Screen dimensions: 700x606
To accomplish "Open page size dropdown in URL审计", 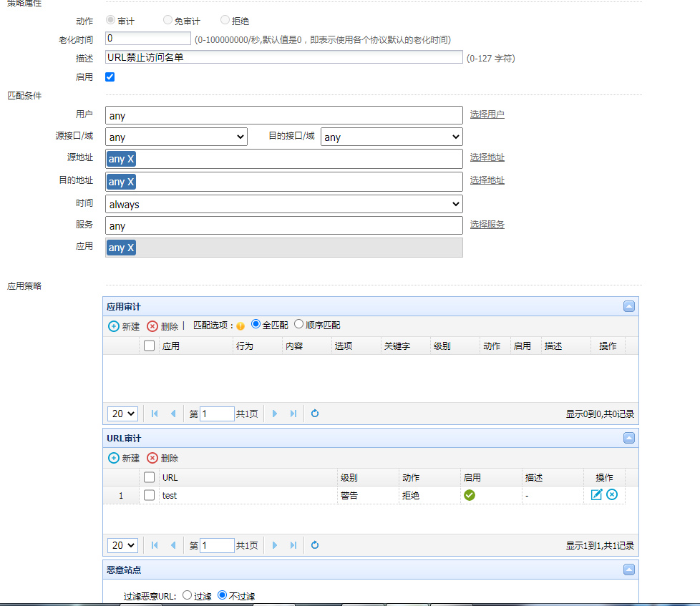I will pos(123,545).
